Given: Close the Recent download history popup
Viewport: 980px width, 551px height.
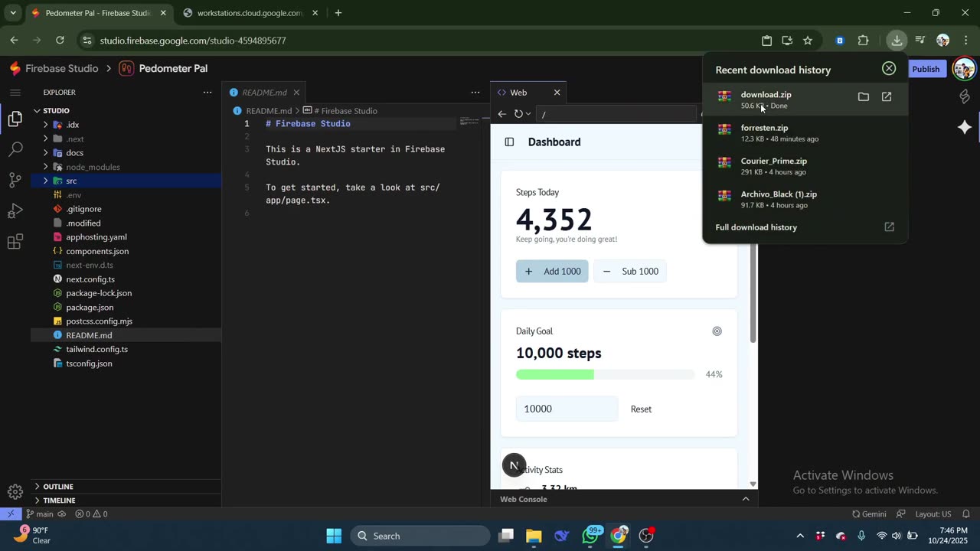Looking at the screenshot, I should point(889,69).
